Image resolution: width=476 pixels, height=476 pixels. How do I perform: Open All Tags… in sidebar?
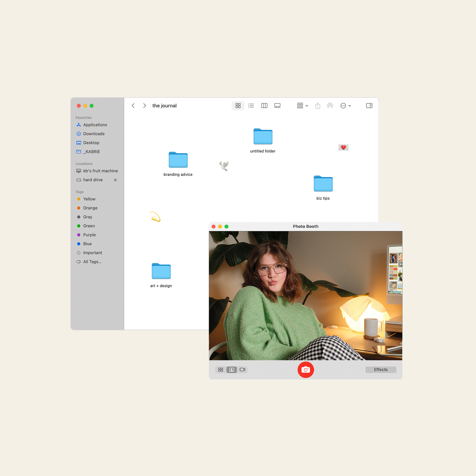click(92, 262)
